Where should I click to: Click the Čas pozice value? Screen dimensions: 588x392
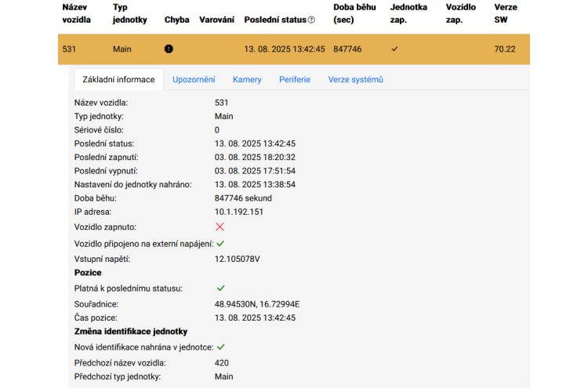(x=255, y=318)
